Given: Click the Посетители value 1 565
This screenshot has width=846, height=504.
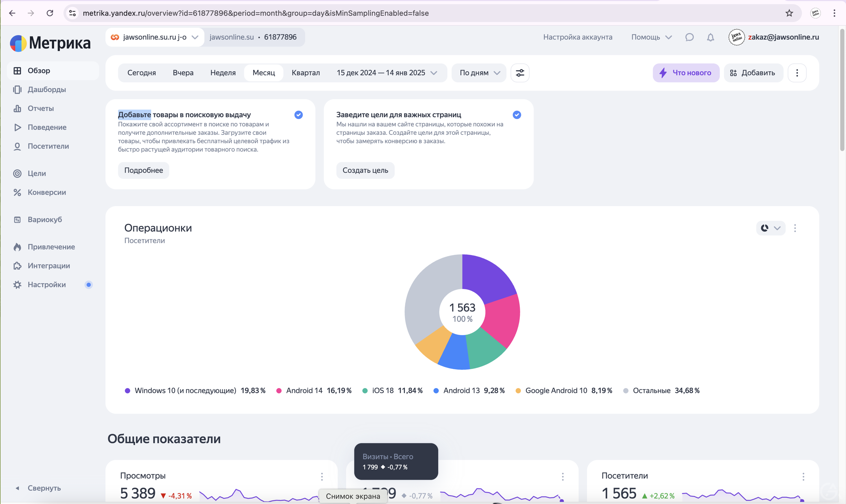Looking at the screenshot, I should (x=619, y=493).
